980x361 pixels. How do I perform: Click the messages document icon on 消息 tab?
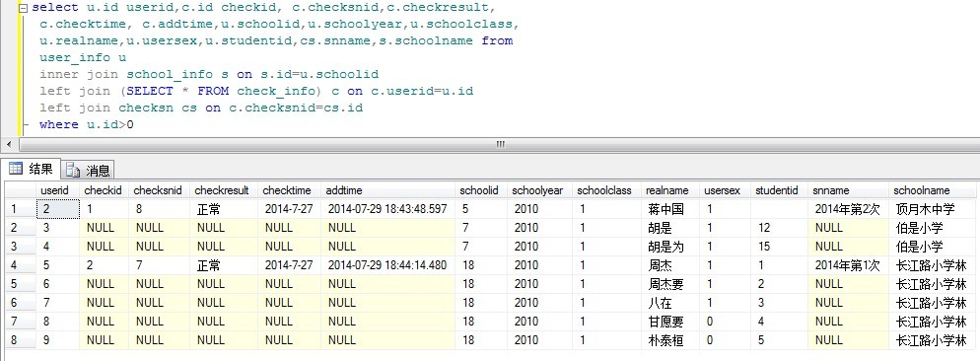(x=73, y=171)
